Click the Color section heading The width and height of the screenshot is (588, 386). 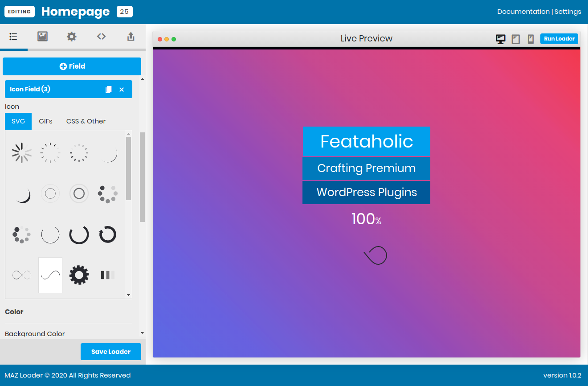click(x=14, y=312)
